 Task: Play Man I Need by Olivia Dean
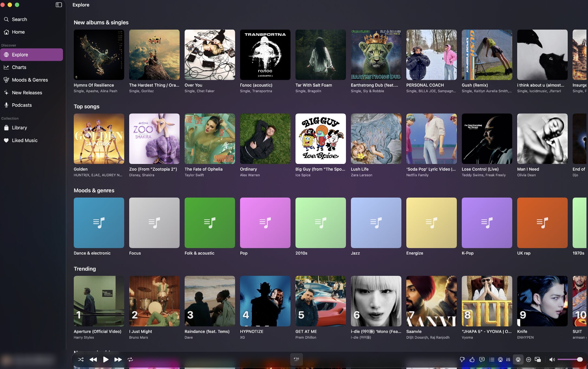tap(542, 139)
